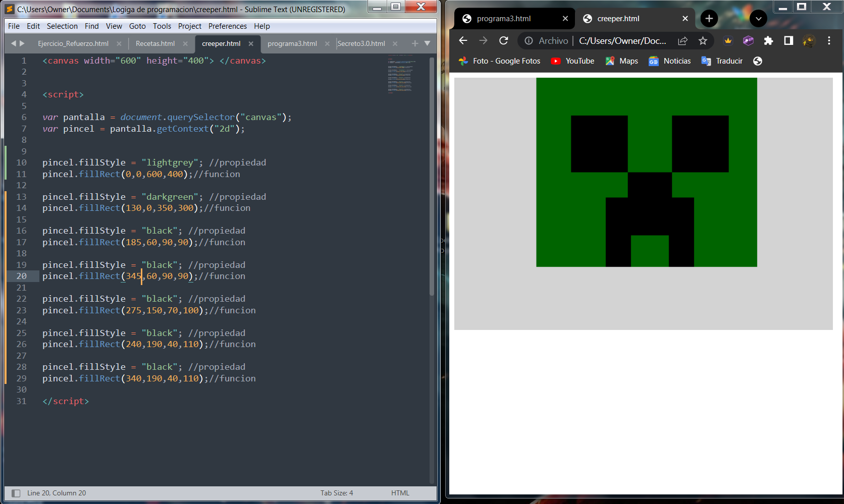Open the Extensions puzzle icon

768,41
